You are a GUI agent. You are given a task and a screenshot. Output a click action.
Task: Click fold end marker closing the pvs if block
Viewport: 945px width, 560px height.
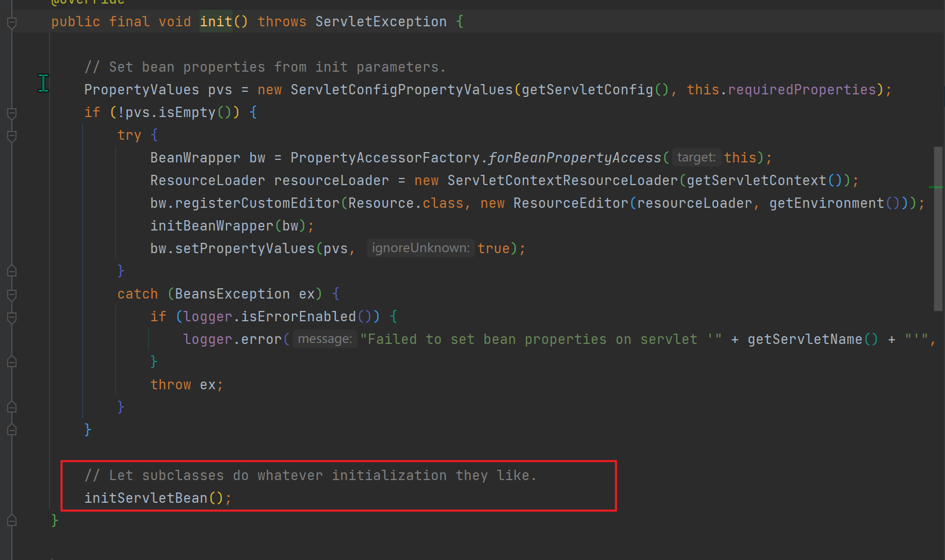(12, 430)
